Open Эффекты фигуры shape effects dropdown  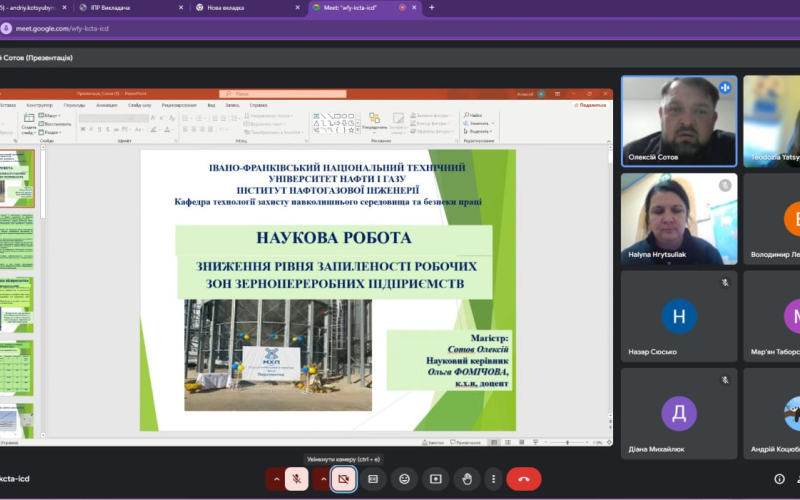click(432, 132)
